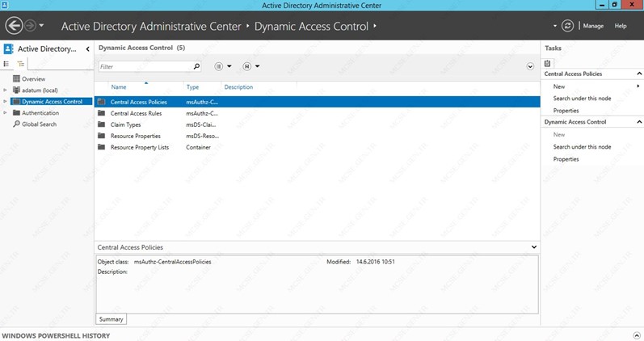Image resolution: width=644 pixels, height=341 pixels.
Task: Open the view options list icon
Action: pyautogui.click(x=218, y=66)
